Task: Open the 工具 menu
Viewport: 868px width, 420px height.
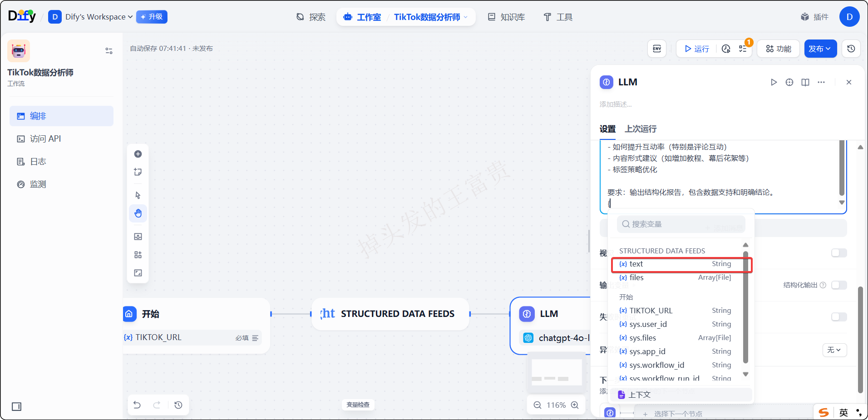Action: (x=558, y=17)
